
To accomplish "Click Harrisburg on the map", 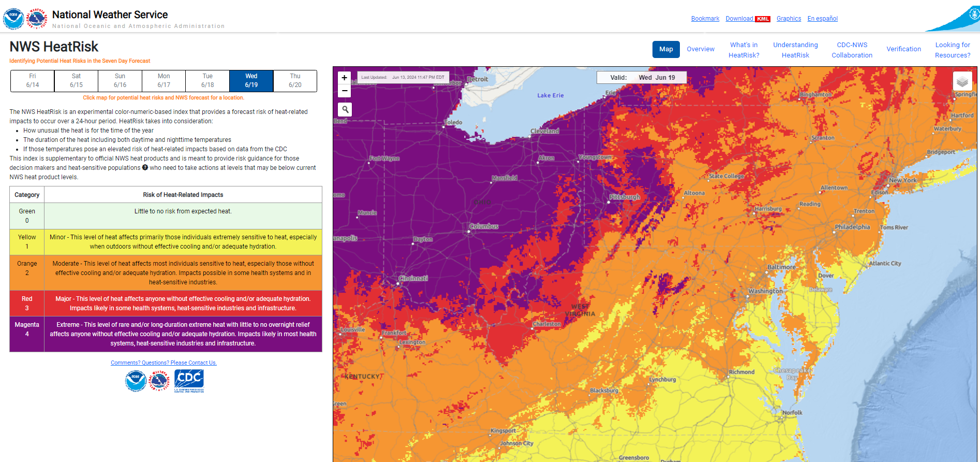I will 768,209.
